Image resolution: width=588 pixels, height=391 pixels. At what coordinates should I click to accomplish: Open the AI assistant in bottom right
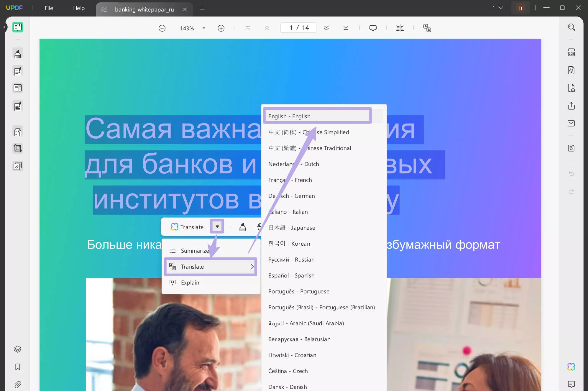[x=571, y=367]
